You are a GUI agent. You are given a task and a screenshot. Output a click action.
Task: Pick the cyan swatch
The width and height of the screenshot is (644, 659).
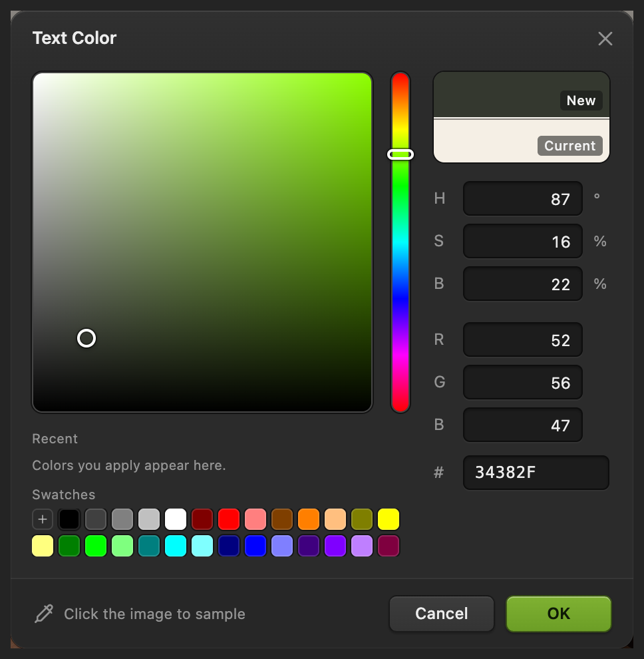(x=176, y=546)
